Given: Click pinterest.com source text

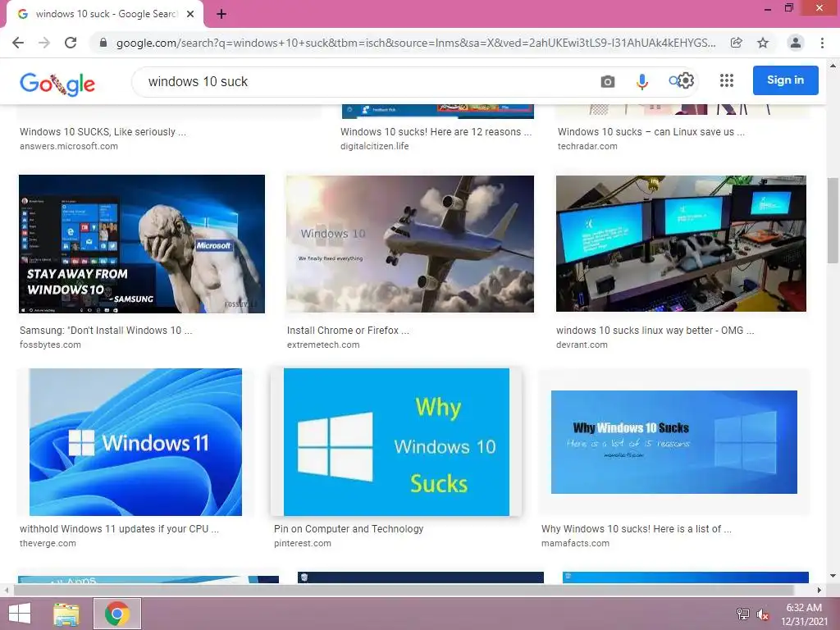Looking at the screenshot, I should tap(303, 543).
